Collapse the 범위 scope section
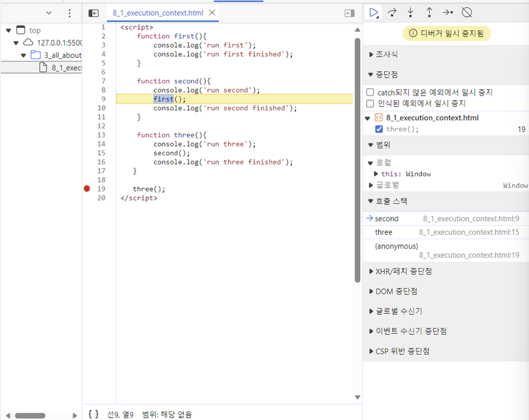This screenshot has width=529, height=420. [371, 145]
